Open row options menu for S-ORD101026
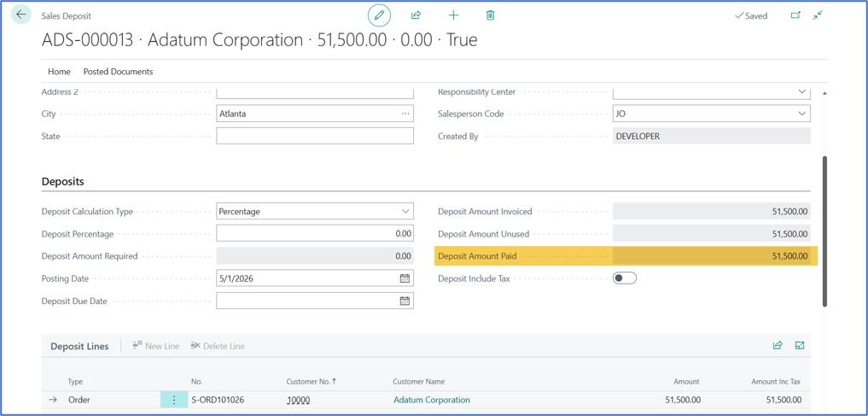868x416 pixels. click(174, 400)
